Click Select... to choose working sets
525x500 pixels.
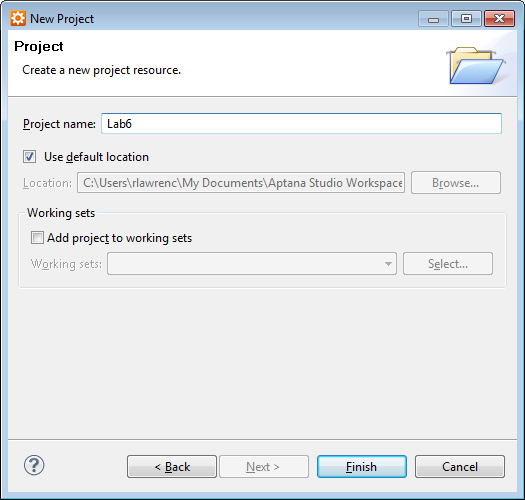tap(448, 264)
